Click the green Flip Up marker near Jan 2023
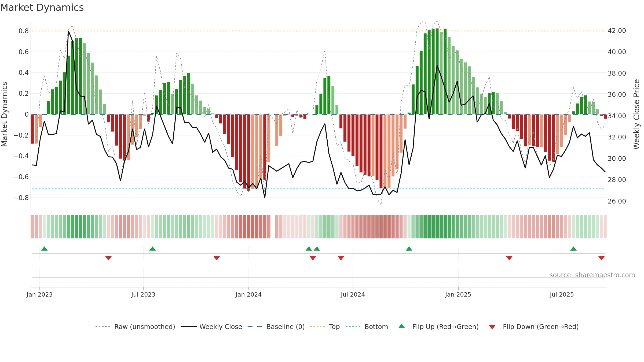Viewport: 644px width, 362px height. click(x=44, y=249)
